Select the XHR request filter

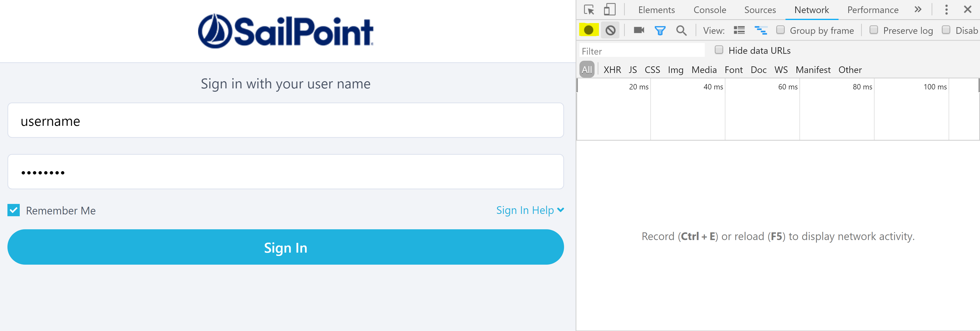tap(612, 70)
